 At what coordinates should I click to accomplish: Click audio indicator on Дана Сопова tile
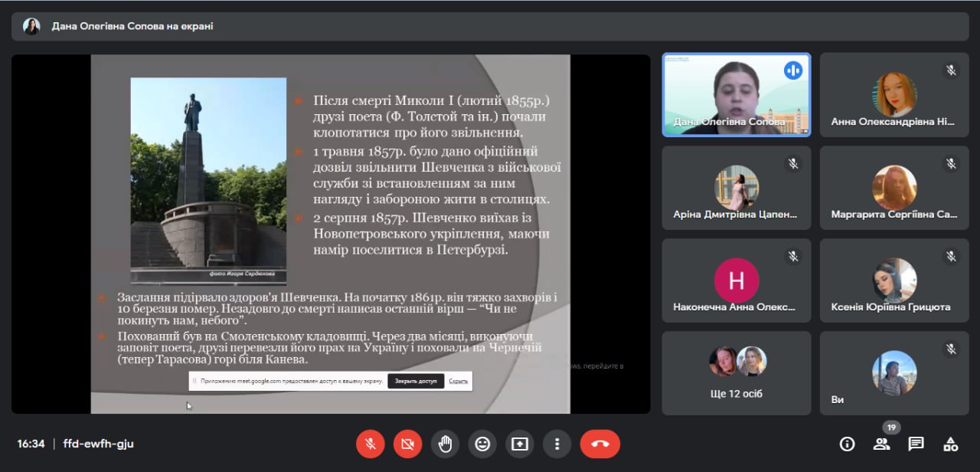[792, 70]
